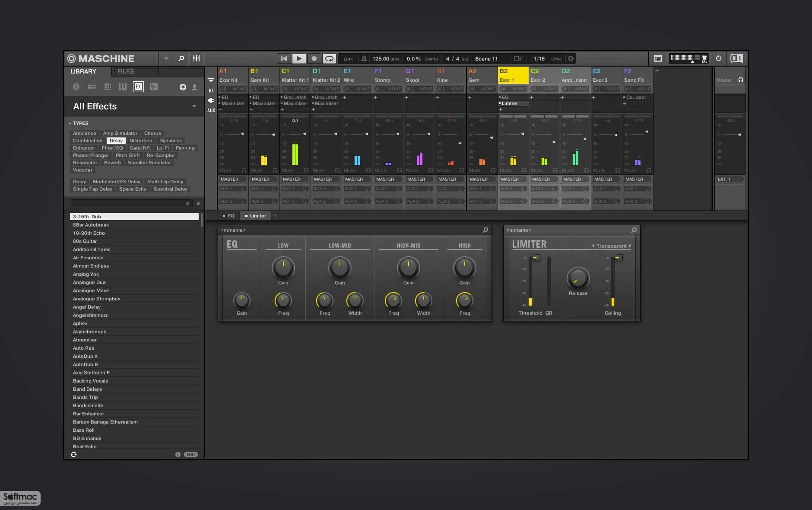Click the NI logo button

(736, 58)
